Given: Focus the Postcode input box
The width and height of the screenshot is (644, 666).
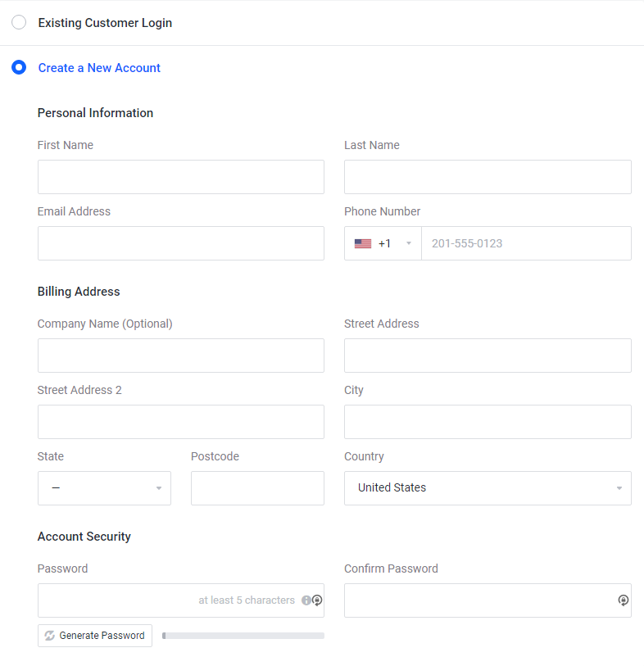Looking at the screenshot, I should [x=257, y=488].
